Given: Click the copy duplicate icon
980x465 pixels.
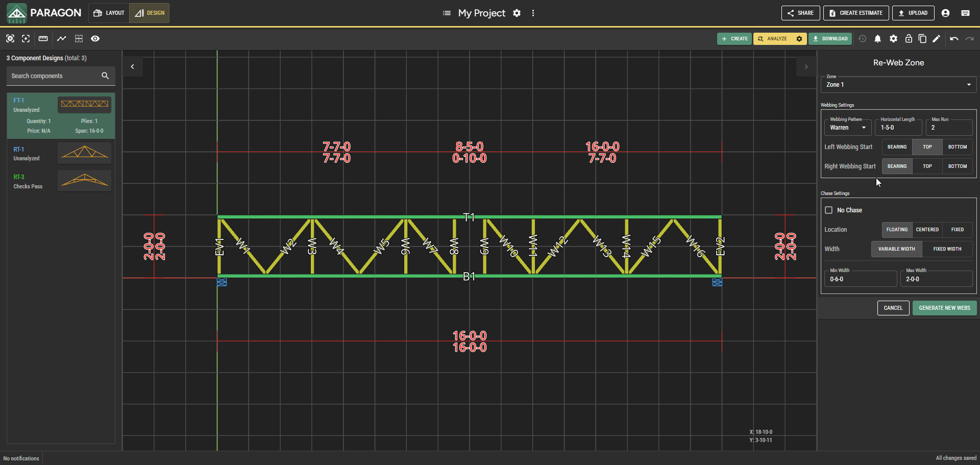Looking at the screenshot, I should point(922,39).
